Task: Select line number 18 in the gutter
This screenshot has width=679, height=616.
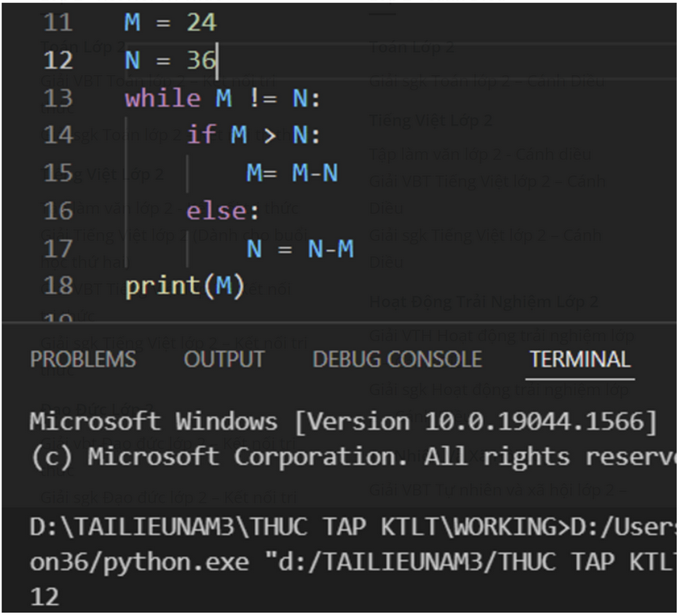Action: [57, 285]
